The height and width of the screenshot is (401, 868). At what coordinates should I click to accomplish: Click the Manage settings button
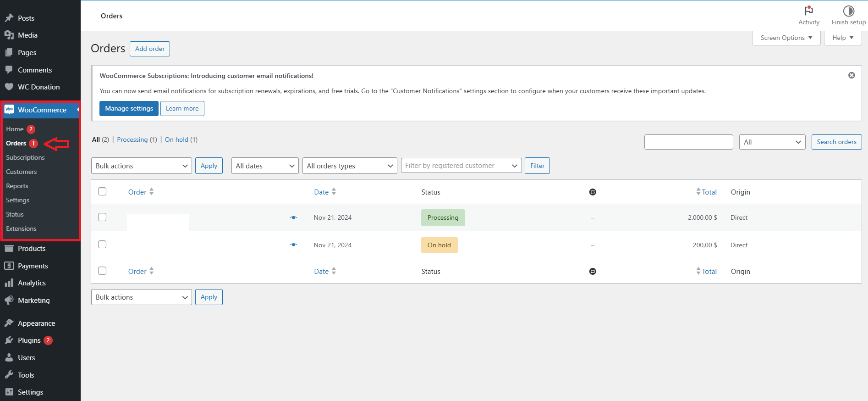(129, 108)
